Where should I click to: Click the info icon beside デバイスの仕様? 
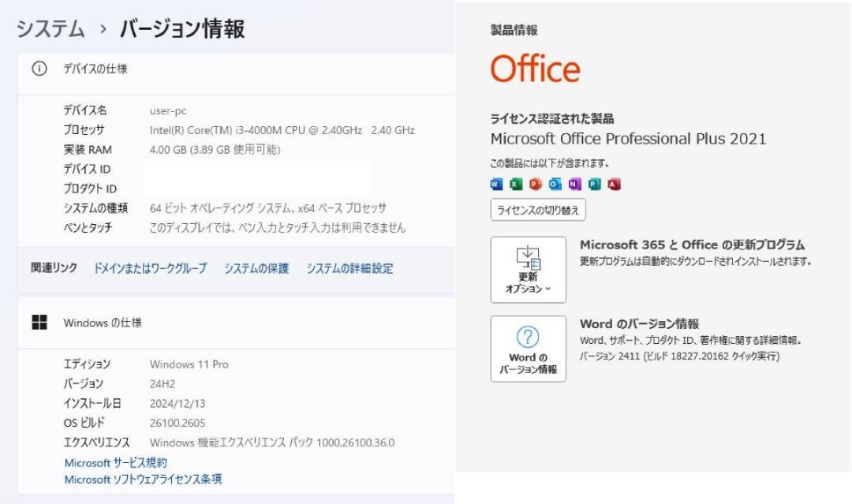tap(39, 69)
